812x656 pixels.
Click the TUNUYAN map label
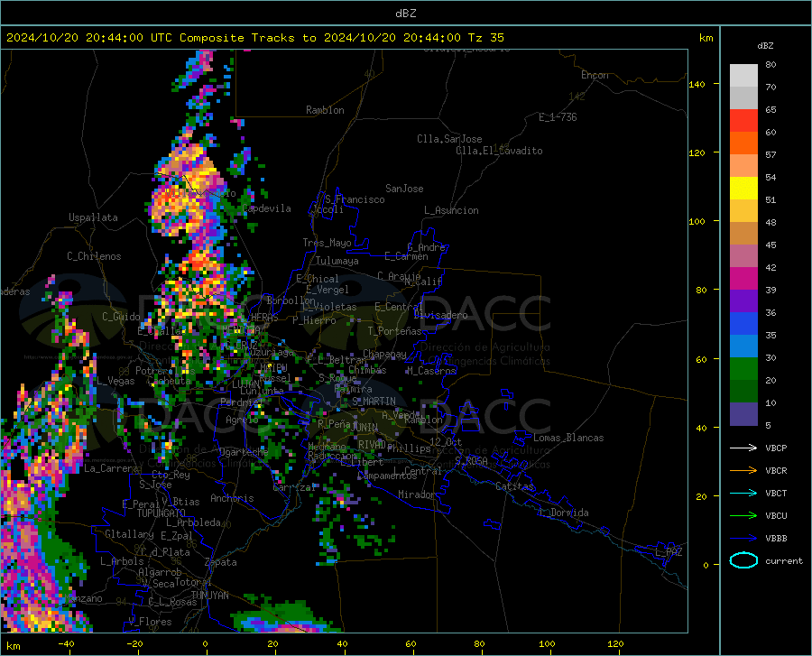(x=209, y=596)
